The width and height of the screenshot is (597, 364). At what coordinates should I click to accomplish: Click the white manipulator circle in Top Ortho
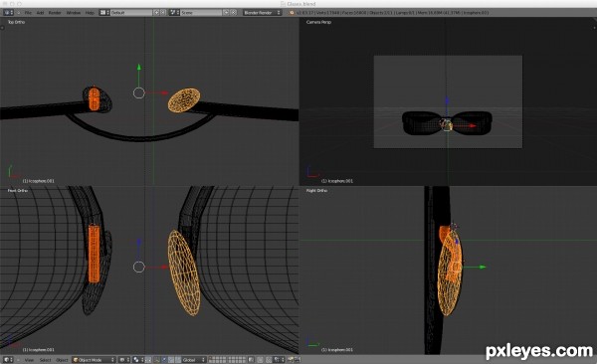pos(139,92)
